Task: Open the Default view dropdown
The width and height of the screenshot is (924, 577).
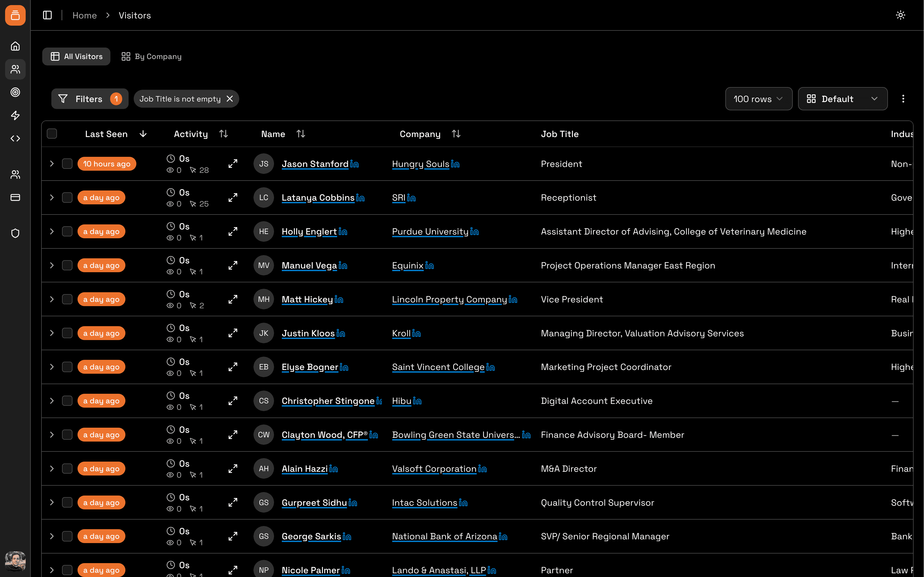Action: (x=842, y=99)
